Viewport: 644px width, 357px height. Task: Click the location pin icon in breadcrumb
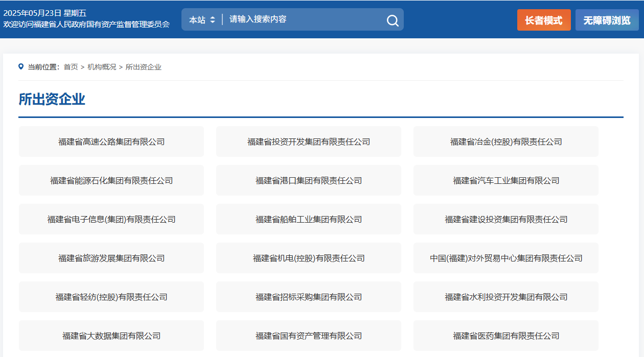click(21, 66)
